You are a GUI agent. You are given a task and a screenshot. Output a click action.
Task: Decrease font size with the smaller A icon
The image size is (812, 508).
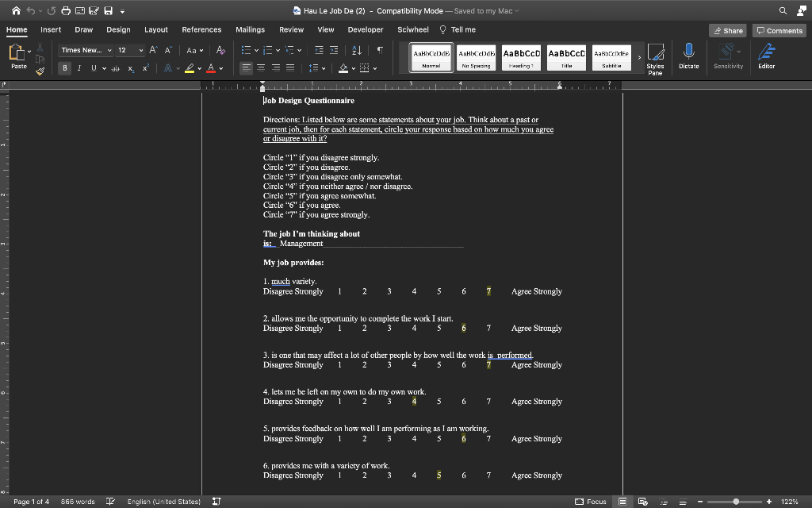pyautogui.click(x=168, y=50)
